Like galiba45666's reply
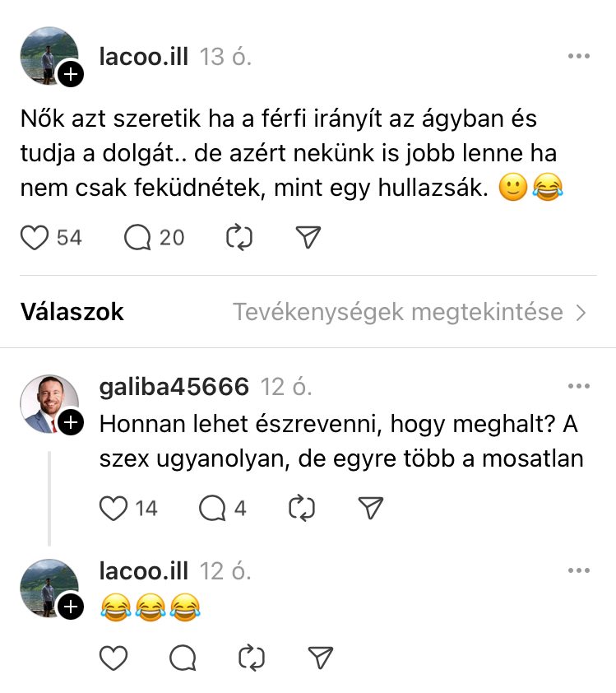Viewport: 616px width, 693px height. point(113,509)
